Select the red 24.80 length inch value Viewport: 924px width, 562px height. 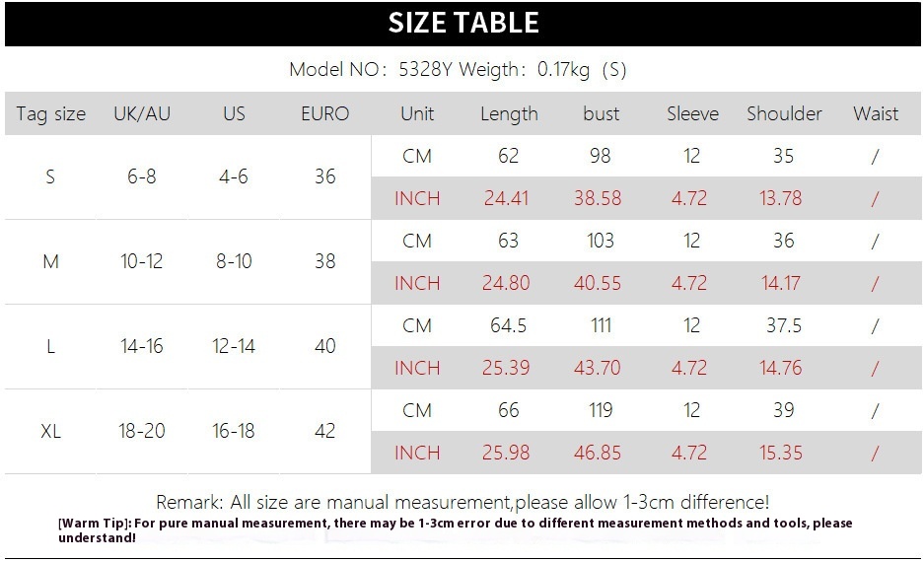[506, 283]
